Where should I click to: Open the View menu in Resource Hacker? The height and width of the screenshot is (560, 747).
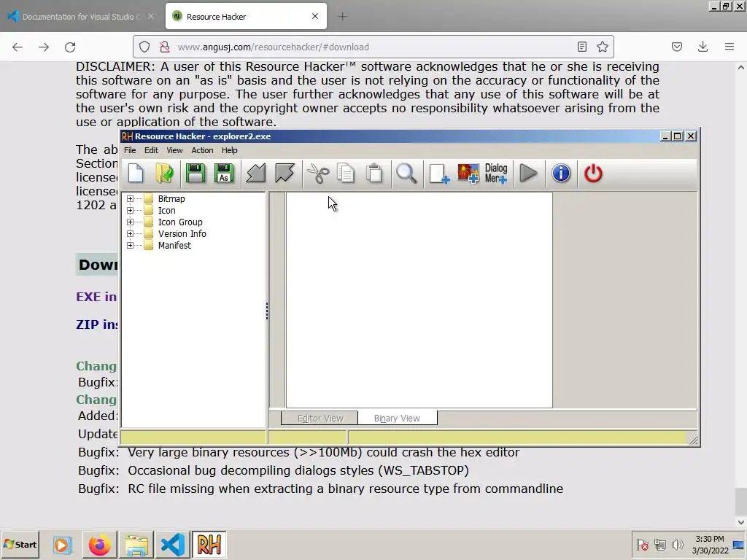pos(174,150)
